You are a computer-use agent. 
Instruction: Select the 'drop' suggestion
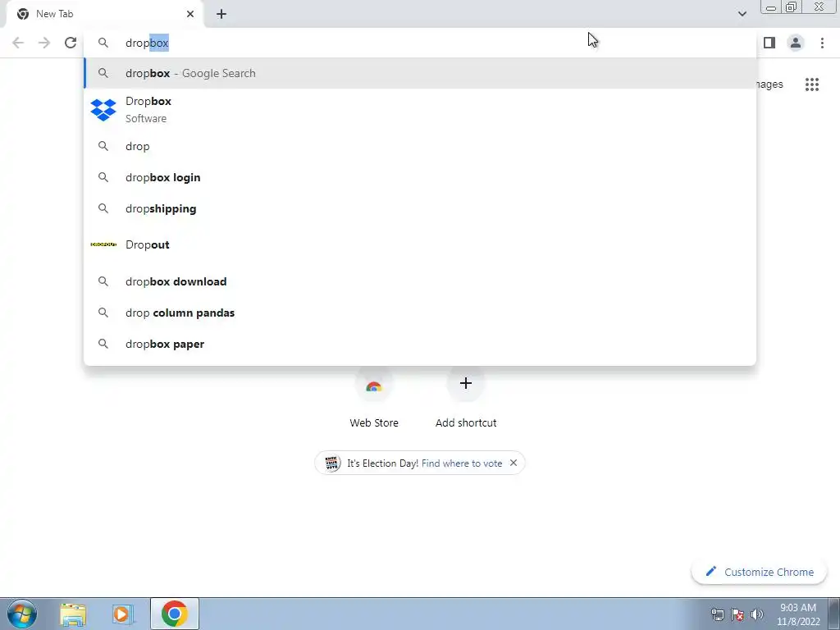point(420,146)
